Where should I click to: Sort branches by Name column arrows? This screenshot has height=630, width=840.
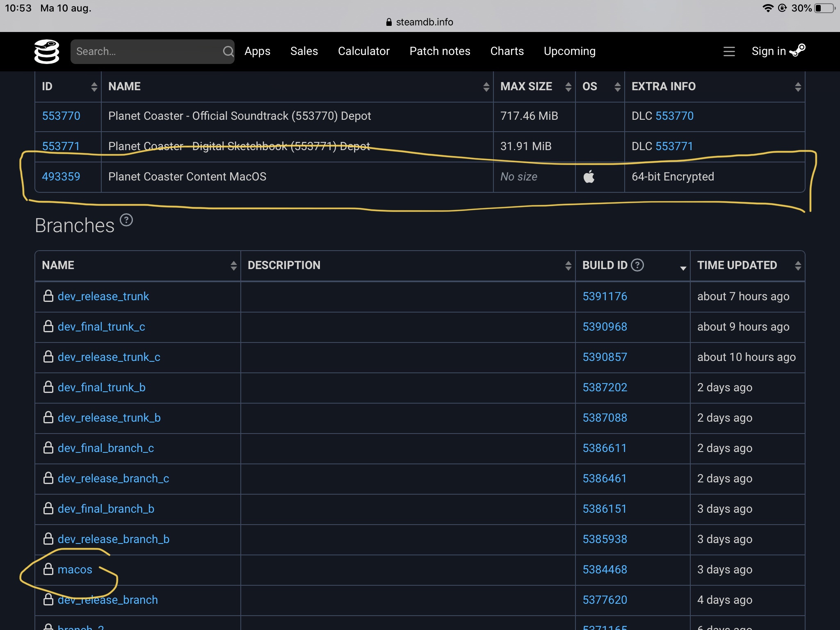[233, 265]
